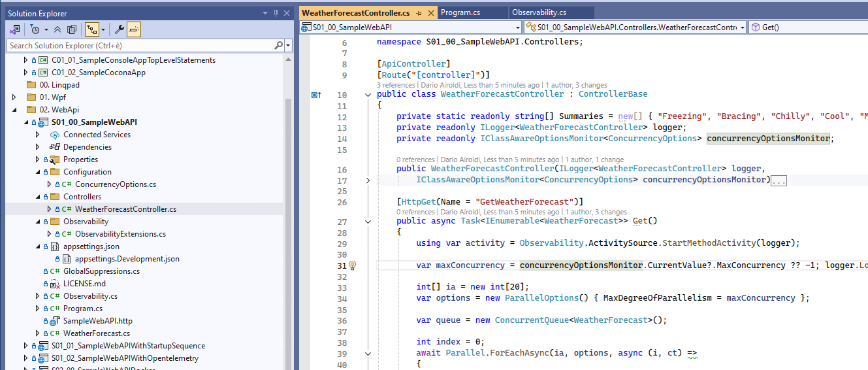Toggle the Preview Selected Items button
The height and width of the screenshot is (370, 868).
pos(134,29)
